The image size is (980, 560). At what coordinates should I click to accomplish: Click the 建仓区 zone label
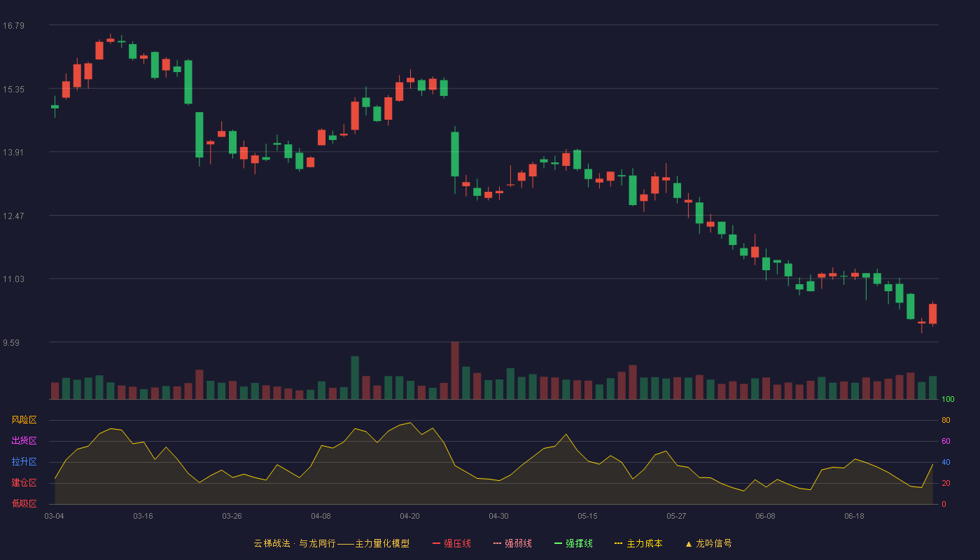[24, 483]
